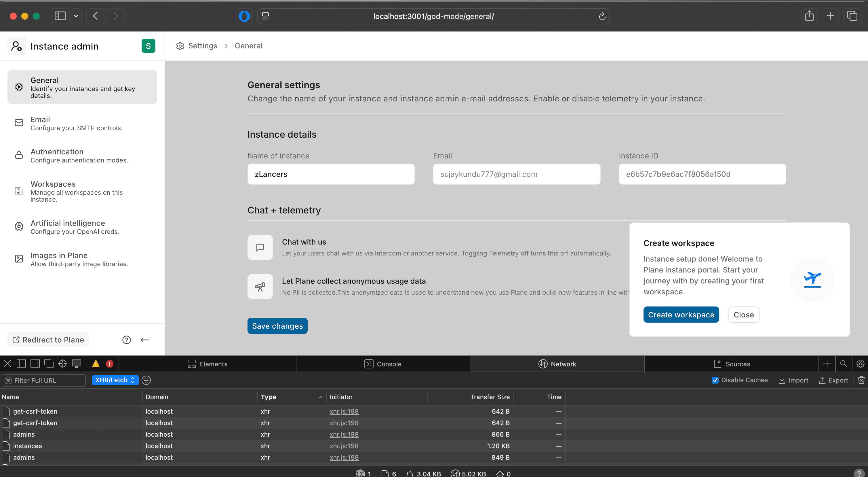
Task: Click Redirect to Plane button
Action: (48, 339)
